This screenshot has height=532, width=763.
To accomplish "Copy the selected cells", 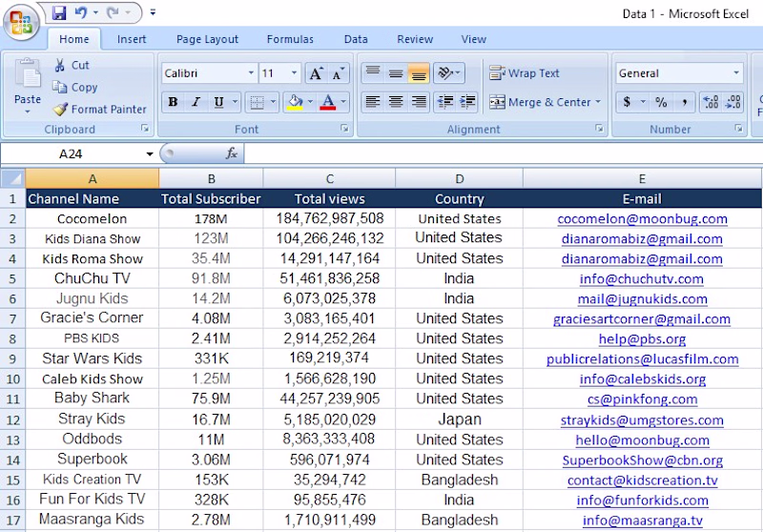I will 75,87.
